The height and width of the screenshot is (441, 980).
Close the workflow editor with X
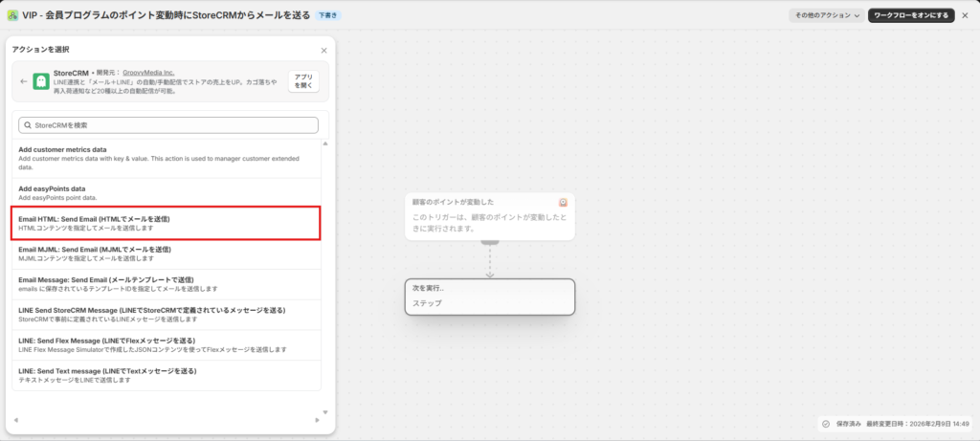965,15
